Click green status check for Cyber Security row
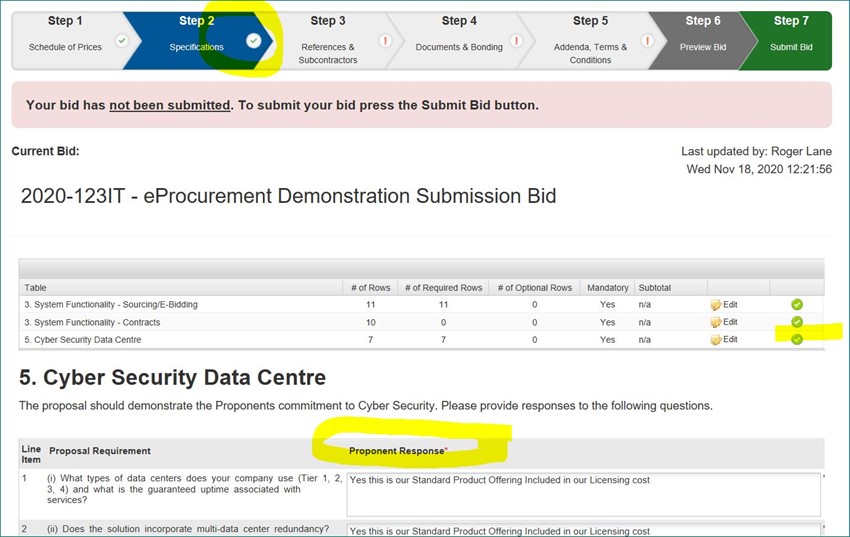 tap(797, 339)
